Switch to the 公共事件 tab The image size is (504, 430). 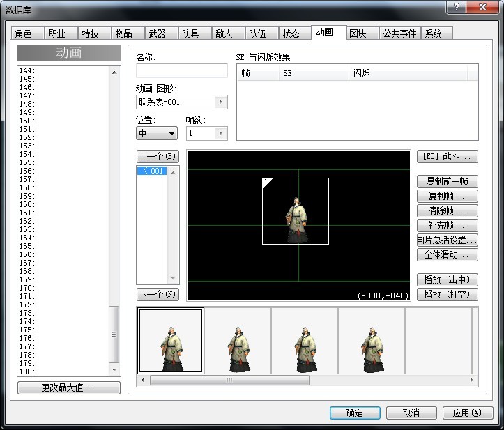(399, 33)
